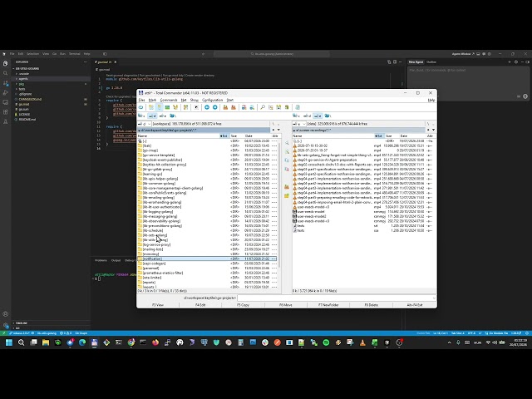Open the Configuration menu in Total Commander
This screenshot has width=532, height=399.
click(213, 100)
